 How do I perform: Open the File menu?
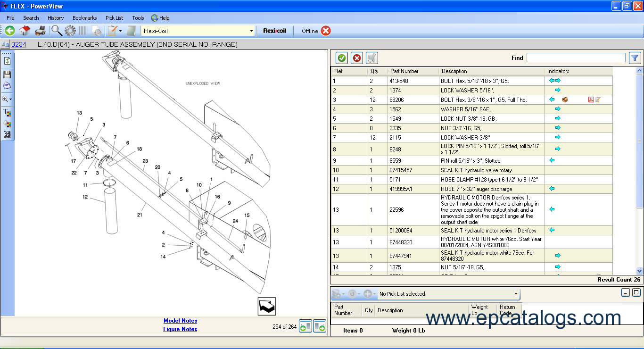[x=10, y=18]
